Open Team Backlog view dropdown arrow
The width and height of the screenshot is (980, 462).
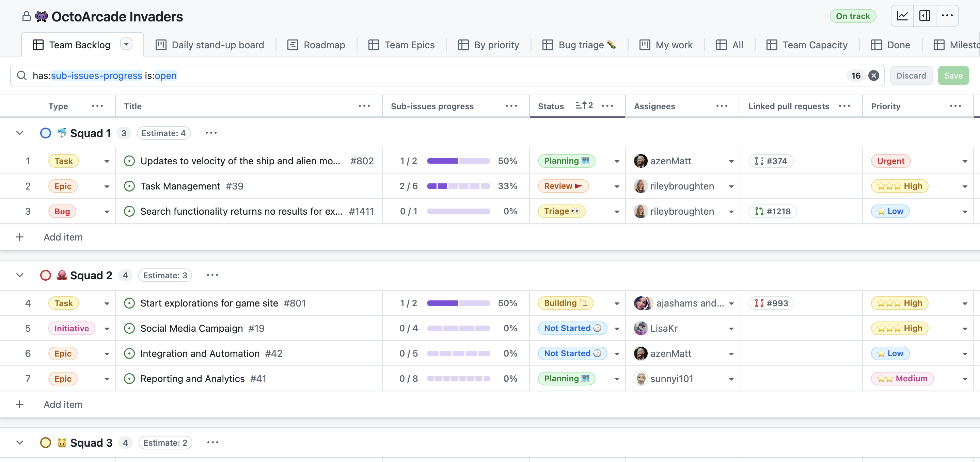pos(126,44)
